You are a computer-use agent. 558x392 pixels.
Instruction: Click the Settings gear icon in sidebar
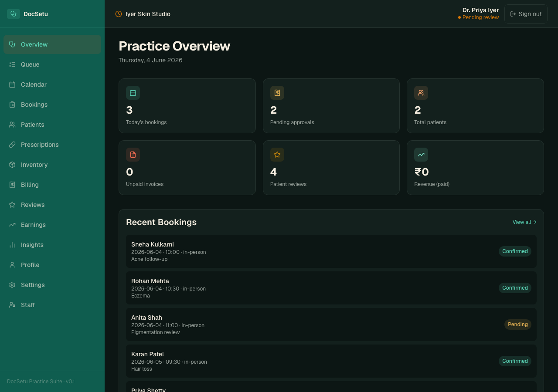point(12,285)
